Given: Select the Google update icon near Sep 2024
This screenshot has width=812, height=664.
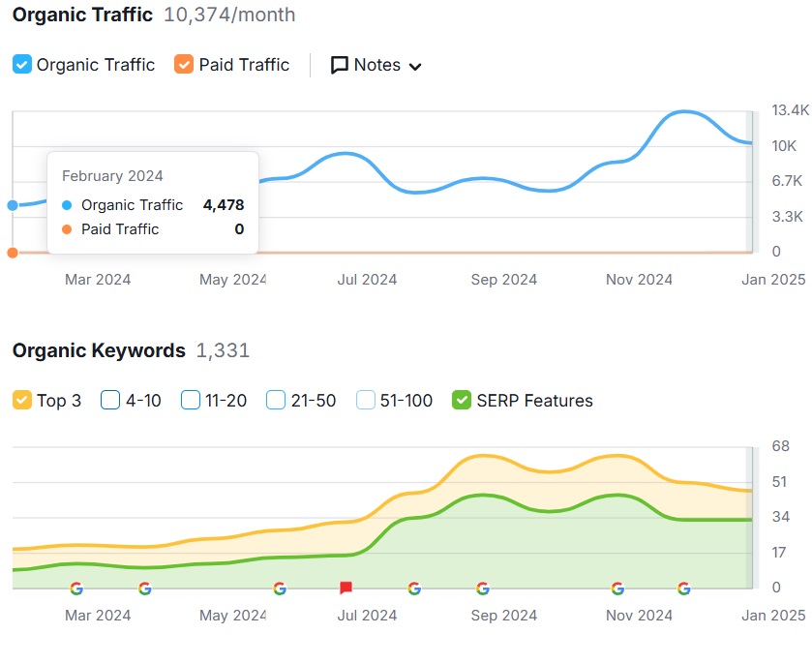Looking at the screenshot, I should coord(482,588).
